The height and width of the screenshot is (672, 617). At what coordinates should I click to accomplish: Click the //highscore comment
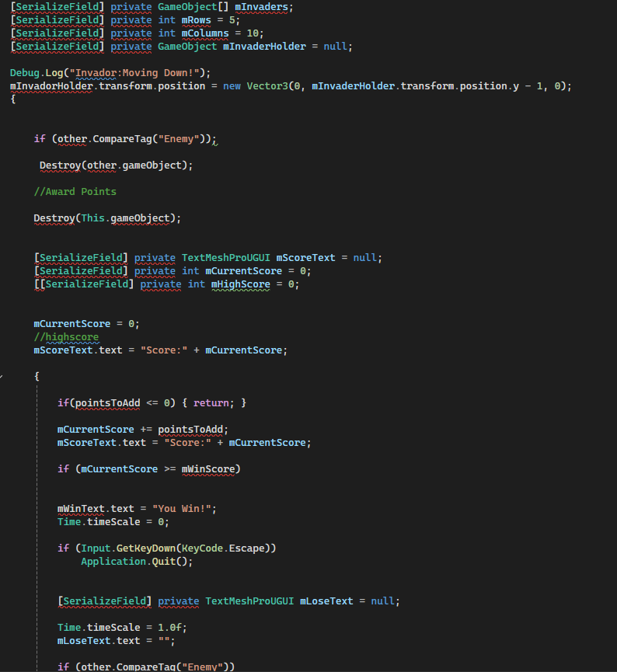(x=66, y=337)
